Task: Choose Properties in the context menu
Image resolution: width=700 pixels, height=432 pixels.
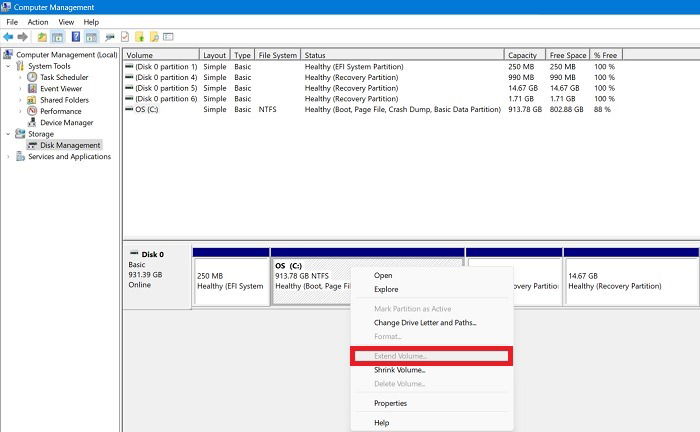Action: pos(432,403)
